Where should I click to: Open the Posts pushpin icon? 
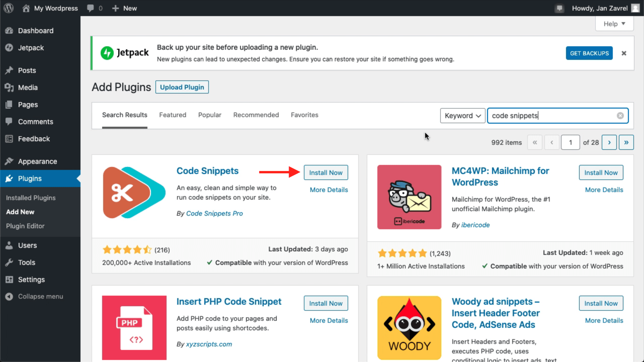[x=9, y=70]
